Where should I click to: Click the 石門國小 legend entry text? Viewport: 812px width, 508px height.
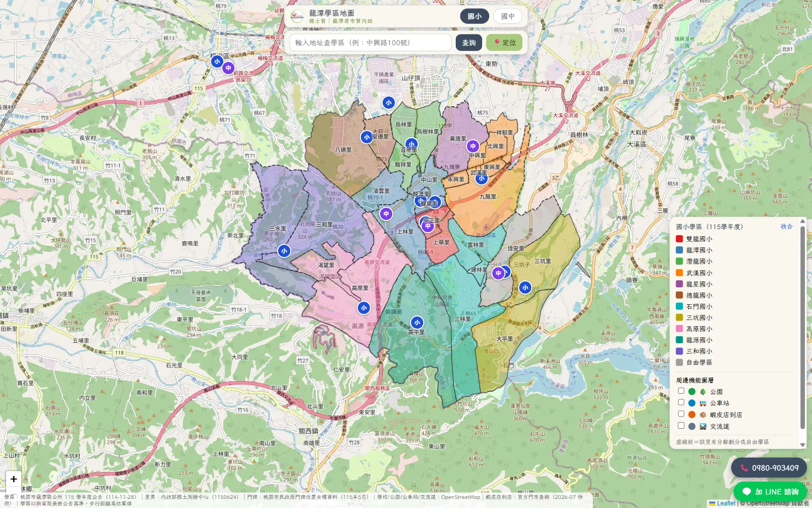click(x=699, y=306)
